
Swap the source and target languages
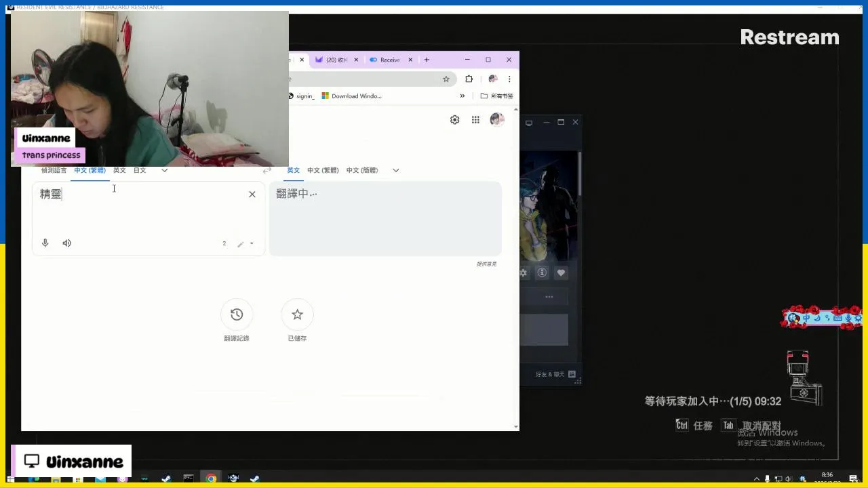(267, 170)
